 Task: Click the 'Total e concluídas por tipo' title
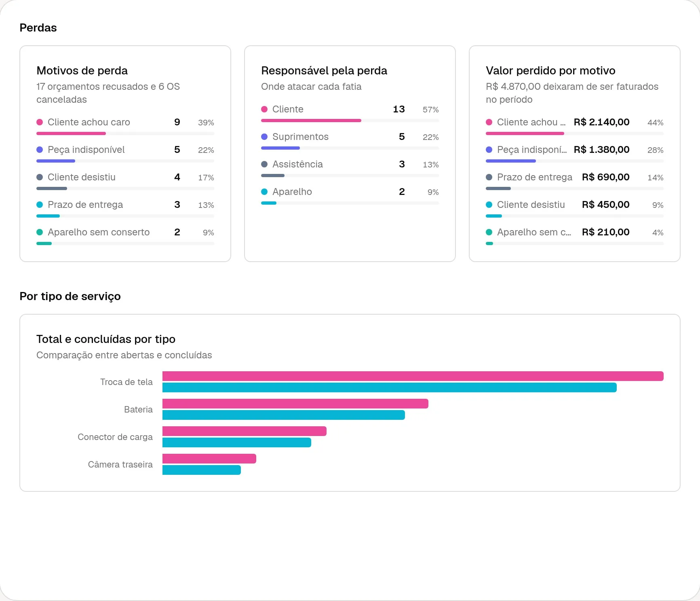[106, 339]
